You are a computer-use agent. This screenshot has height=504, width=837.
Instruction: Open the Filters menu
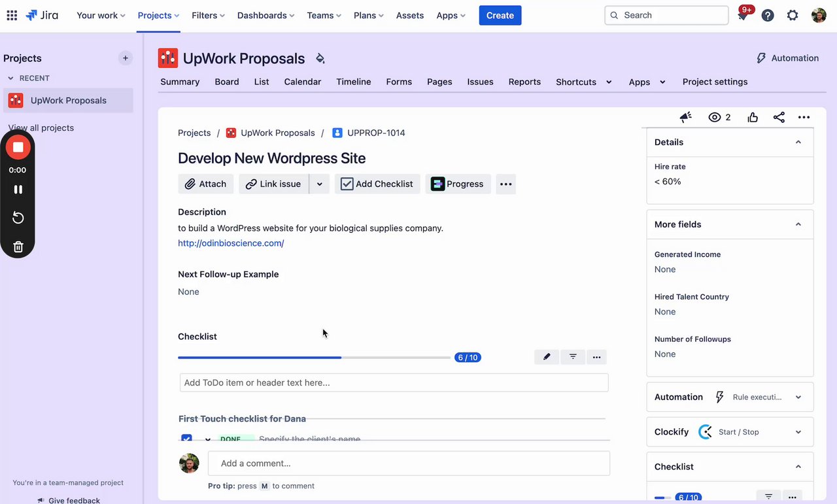tap(208, 15)
